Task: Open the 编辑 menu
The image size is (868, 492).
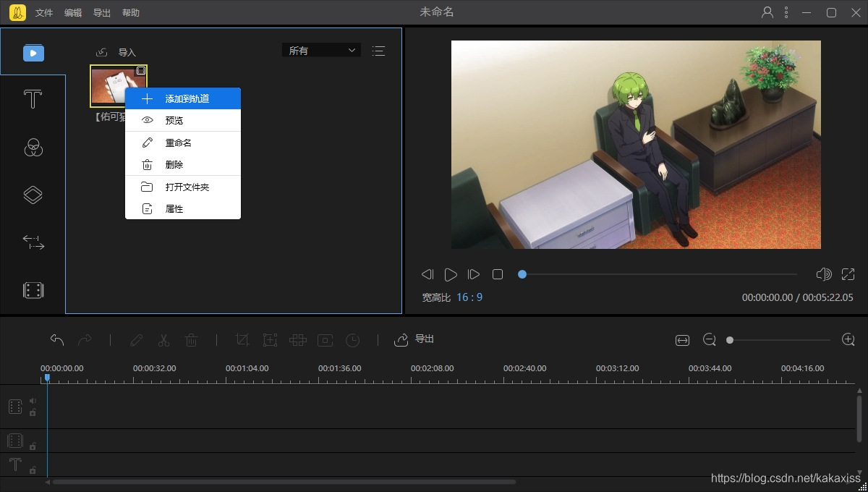Action: pos(73,13)
